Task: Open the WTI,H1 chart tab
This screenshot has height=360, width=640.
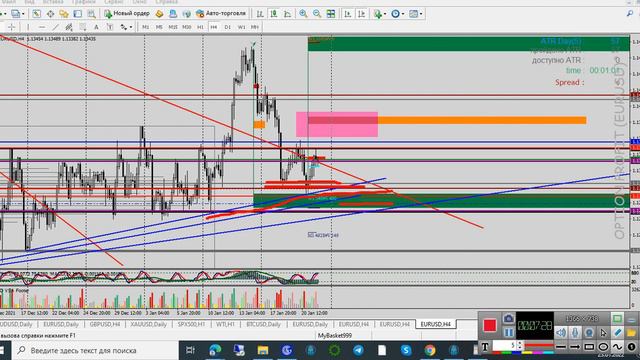Action: (x=225, y=324)
